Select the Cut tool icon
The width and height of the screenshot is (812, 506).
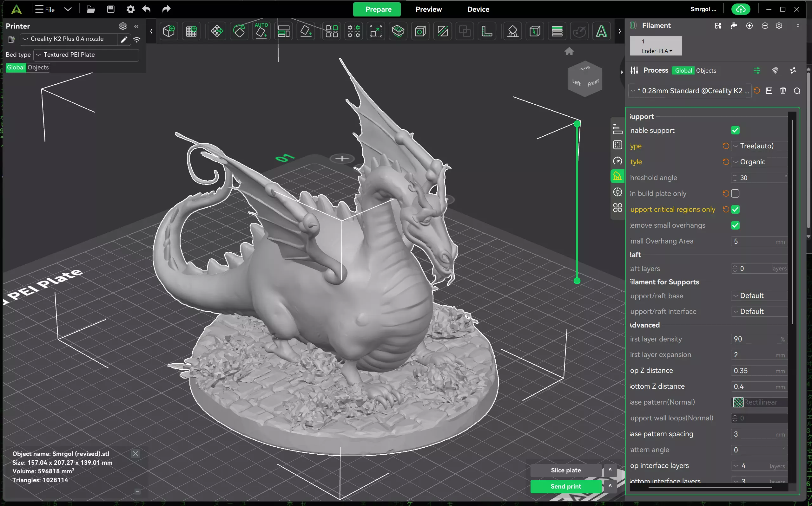tap(398, 31)
